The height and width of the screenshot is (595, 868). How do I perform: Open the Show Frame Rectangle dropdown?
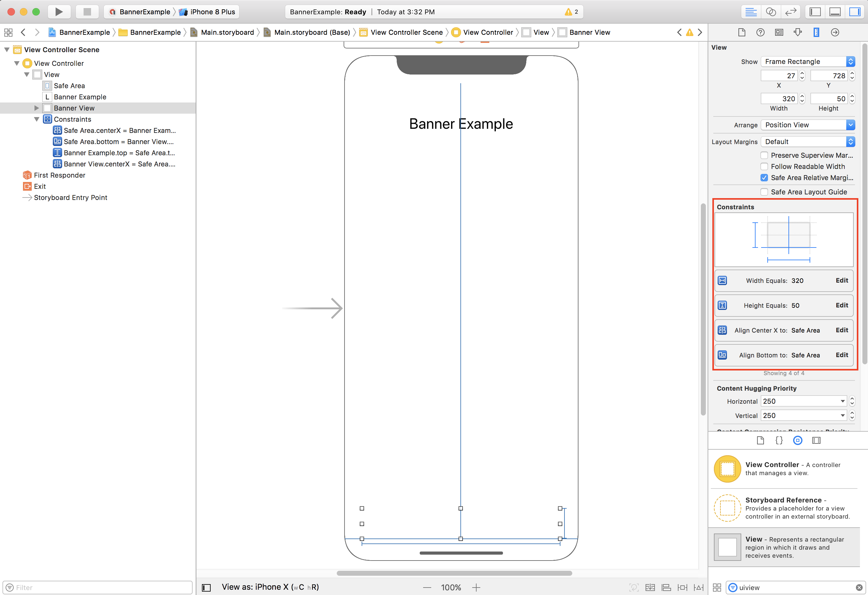[x=807, y=61]
